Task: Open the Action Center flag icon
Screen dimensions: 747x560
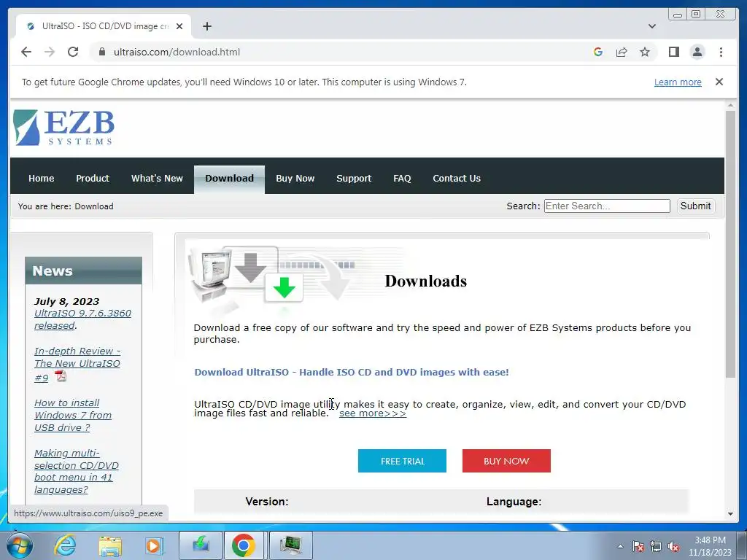Action: pyautogui.click(x=638, y=546)
